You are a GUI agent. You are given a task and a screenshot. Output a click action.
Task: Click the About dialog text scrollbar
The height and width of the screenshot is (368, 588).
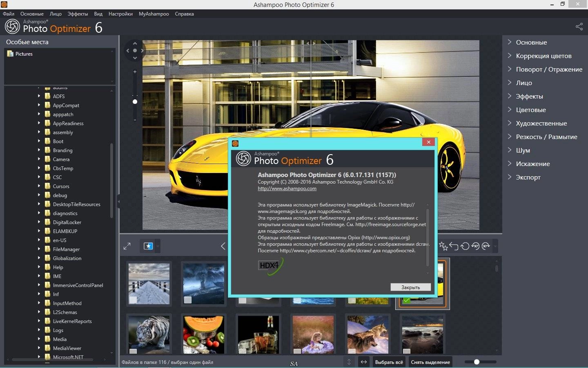tap(428, 237)
